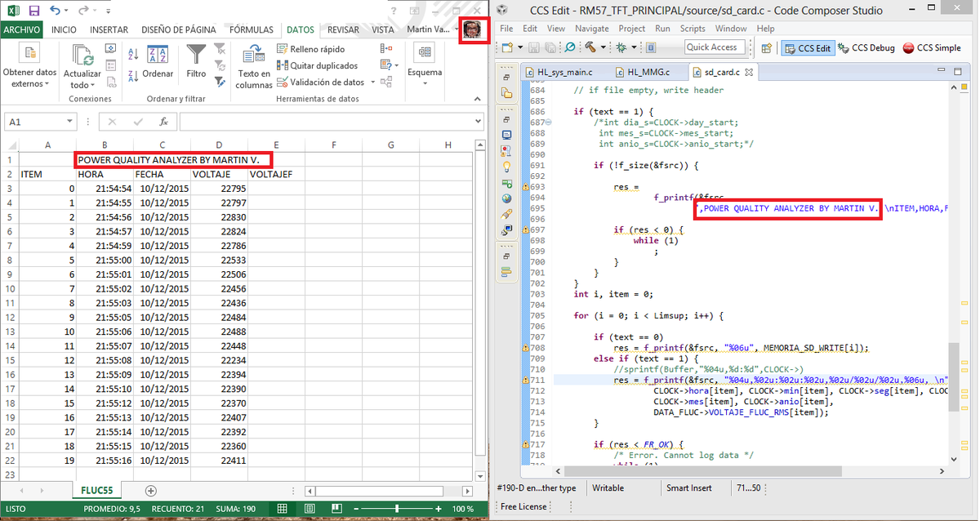This screenshot has width=980, height=521.
Task: Select cell containing VOLTAJEF
Action: pyautogui.click(x=277, y=174)
